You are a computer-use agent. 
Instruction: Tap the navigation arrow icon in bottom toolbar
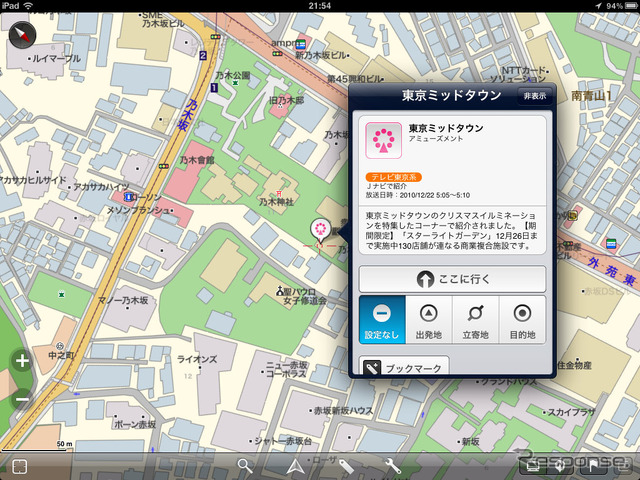coord(296,467)
